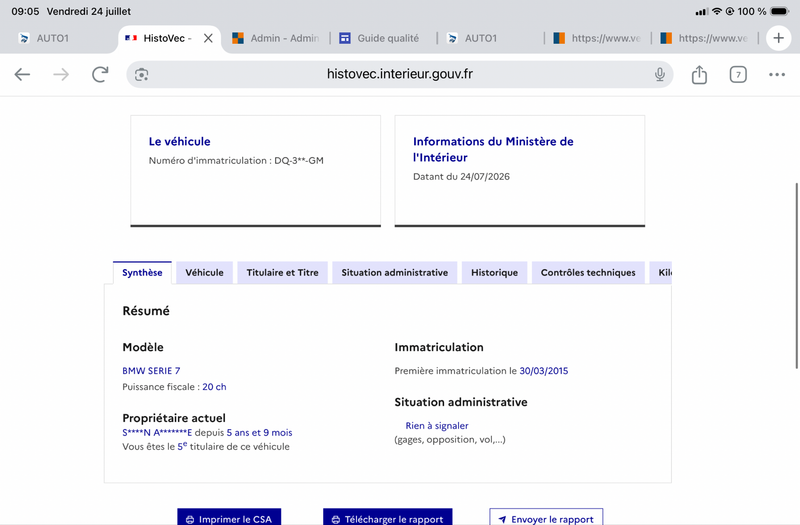Click the BMW SERIE 7 model text
Image resolution: width=800 pixels, height=525 pixels.
click(x=151, y=371)
